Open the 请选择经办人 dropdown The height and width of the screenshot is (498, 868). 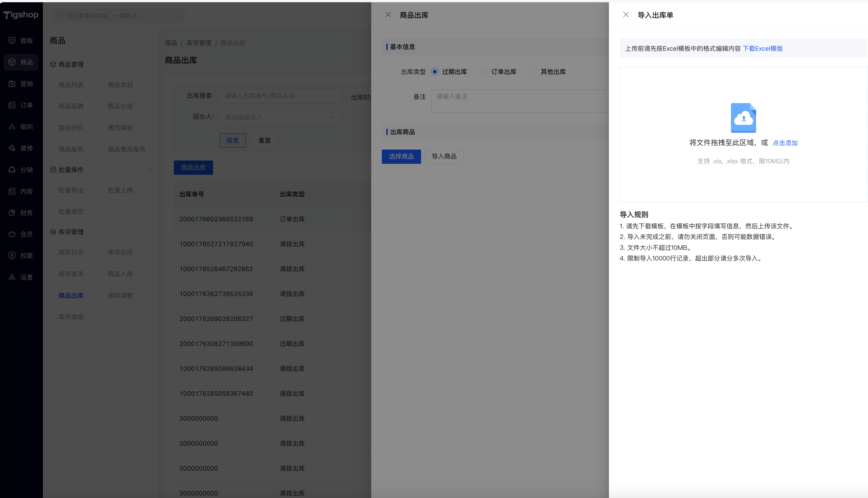(x=280, y=117)
